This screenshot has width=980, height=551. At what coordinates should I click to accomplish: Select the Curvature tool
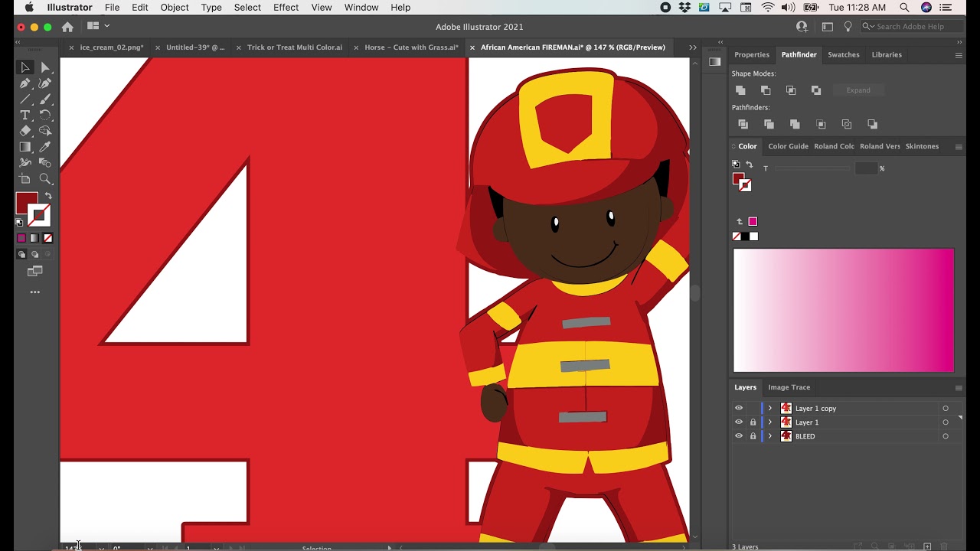coord(45,83)
